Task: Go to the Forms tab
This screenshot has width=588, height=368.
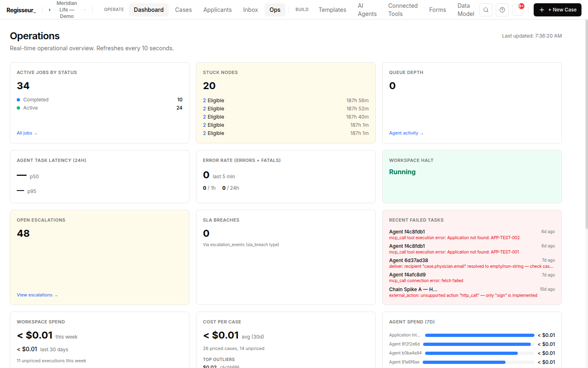Action: 437,10
